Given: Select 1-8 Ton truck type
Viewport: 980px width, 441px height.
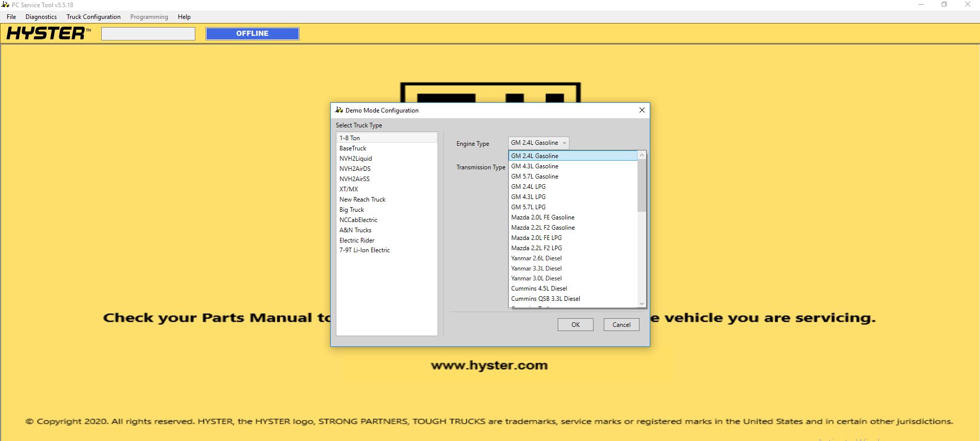Looking at the screenshot, I should click(386, 138).
